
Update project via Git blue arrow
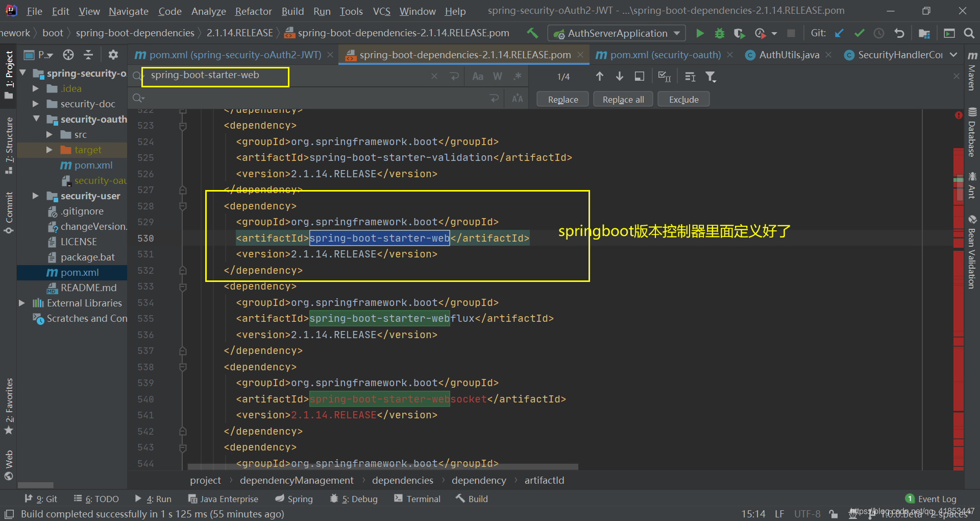coord(839,33)
